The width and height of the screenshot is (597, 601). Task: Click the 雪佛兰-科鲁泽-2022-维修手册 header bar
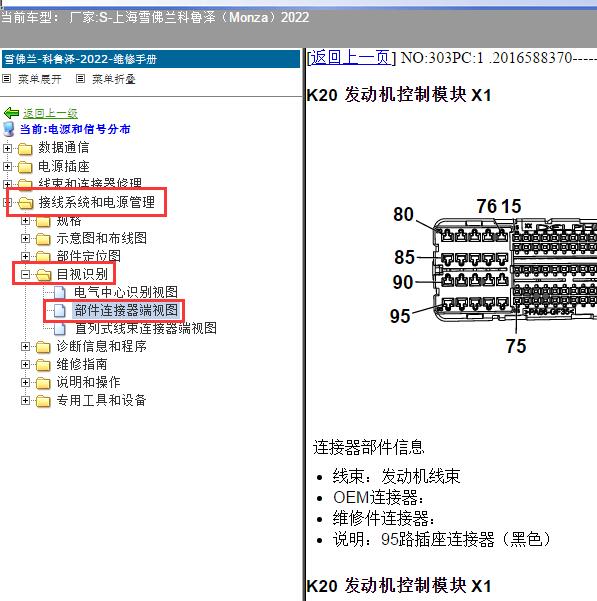(x=151, y=59)
